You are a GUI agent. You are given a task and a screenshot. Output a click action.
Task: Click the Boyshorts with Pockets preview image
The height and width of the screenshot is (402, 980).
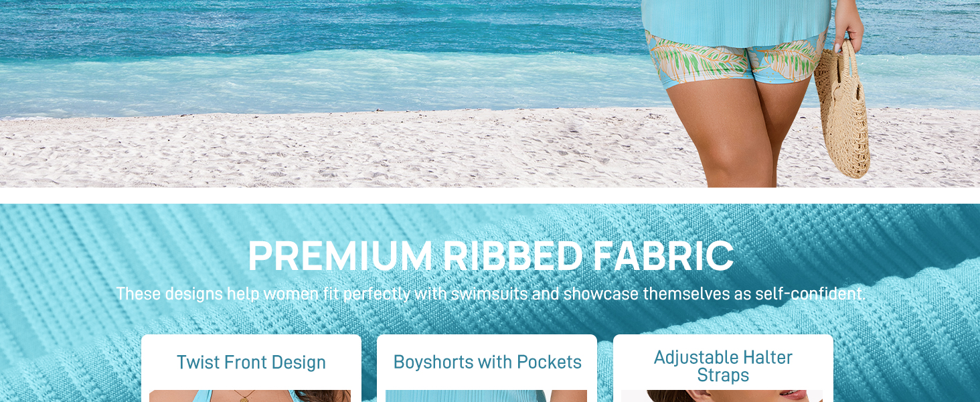[486, 396]
